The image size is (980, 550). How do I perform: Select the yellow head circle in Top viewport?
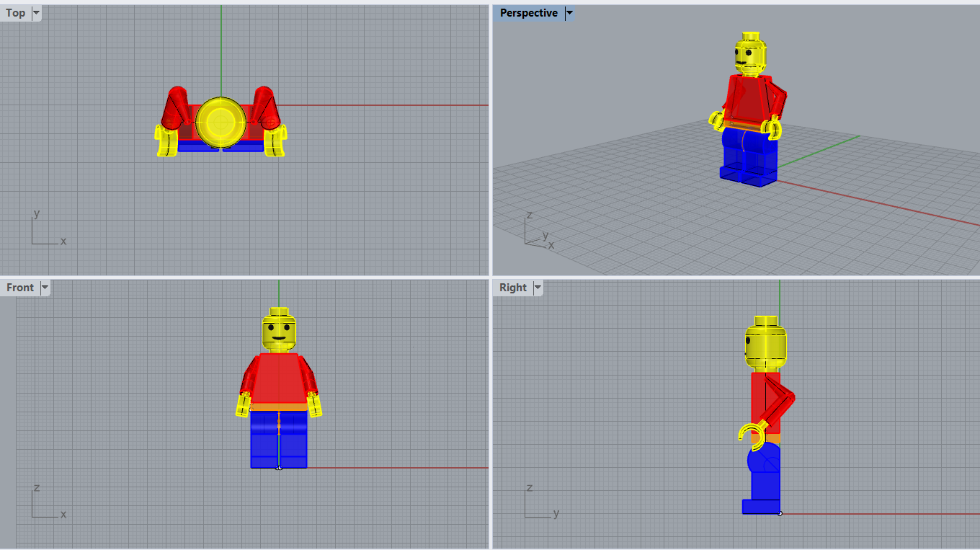221,122
